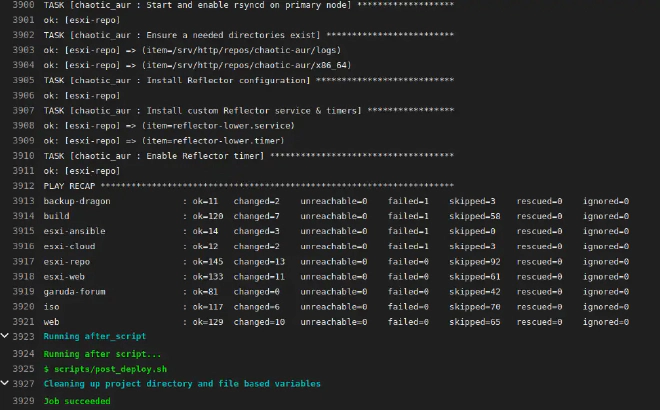Image resolution: width=660 pixels, height=410 pixels.
Task: Click the 'Job succeeded' log text
Action: [x=77, y=401]
